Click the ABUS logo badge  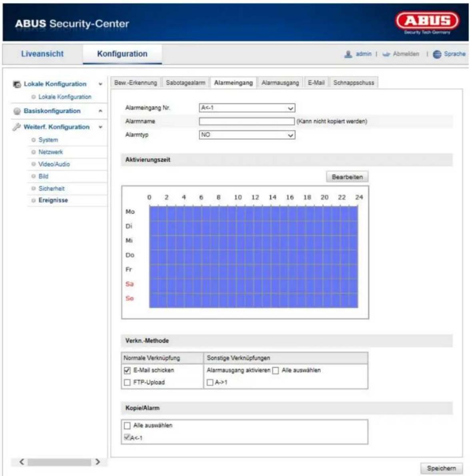point(427,20)
